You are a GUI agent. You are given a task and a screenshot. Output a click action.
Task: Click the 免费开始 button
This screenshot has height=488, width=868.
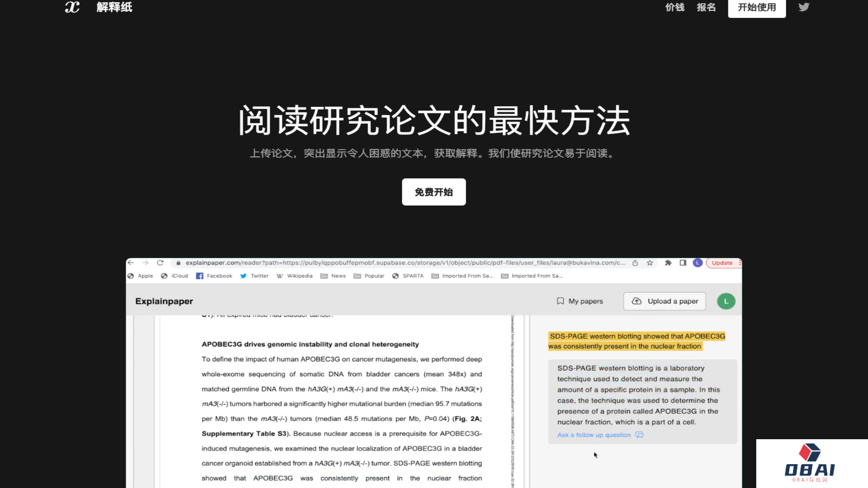(x=434, y=192)
